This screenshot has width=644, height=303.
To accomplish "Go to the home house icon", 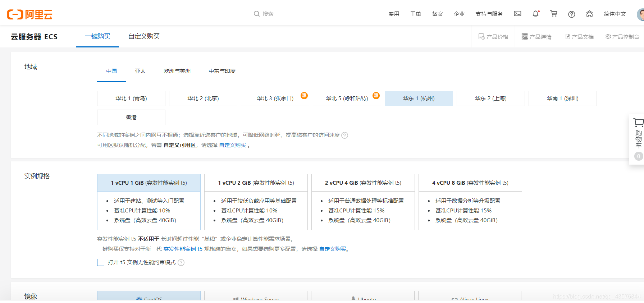I will click(x=589, y=14).
